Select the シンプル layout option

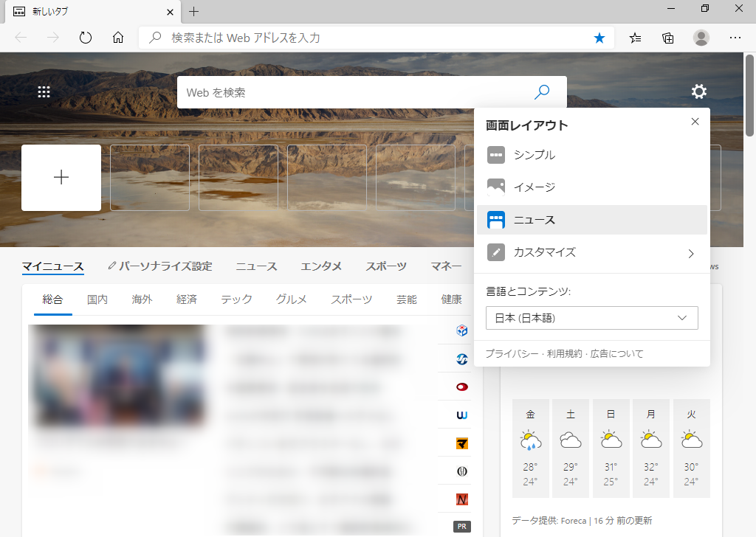point(534,155)
